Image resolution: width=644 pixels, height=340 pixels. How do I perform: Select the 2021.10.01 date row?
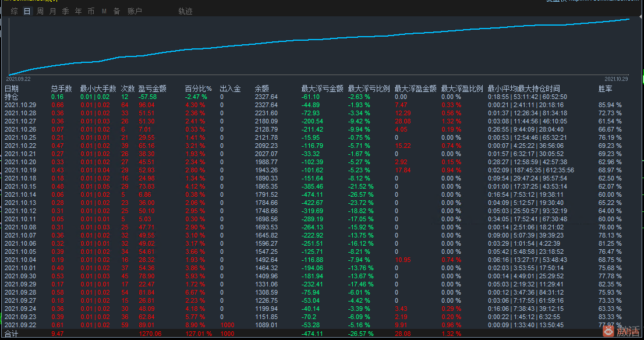pyautogui.click(x=20, y=268)
